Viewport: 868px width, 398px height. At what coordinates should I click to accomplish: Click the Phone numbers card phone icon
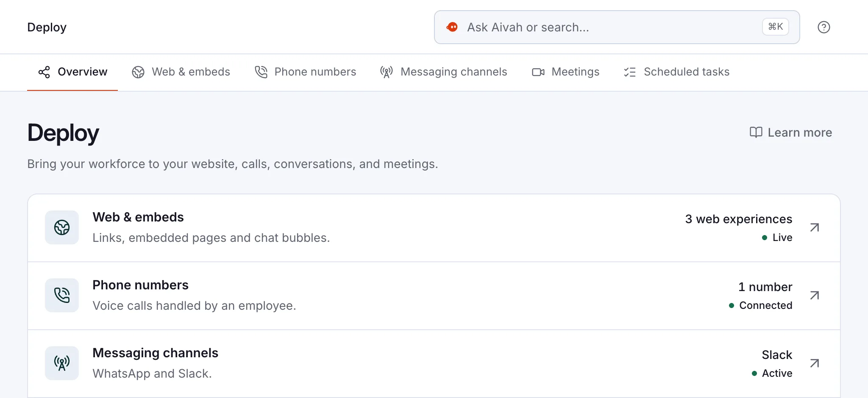(62, 295)
